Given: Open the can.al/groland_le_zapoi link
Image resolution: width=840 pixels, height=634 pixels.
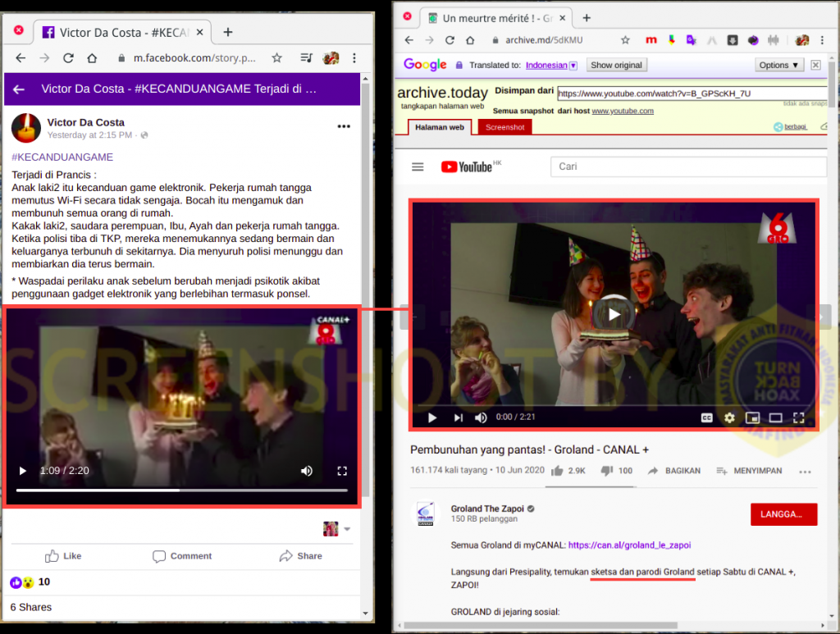Looking at the screenshot, I should 629,545.
